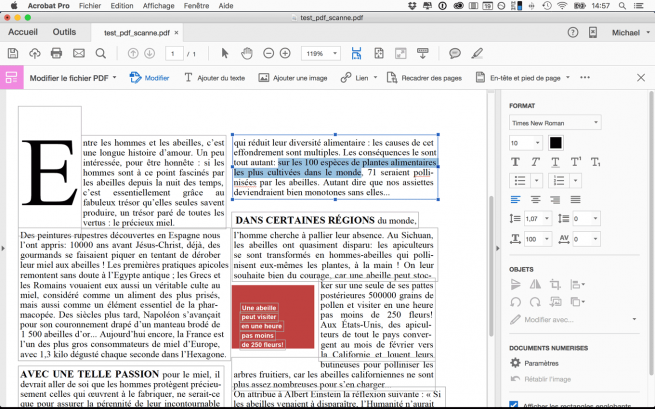The height and width of the screenshot is (409, 655).
Task: Add a comment bubble note
Action: pyautogui.click(x=454, y=53)
